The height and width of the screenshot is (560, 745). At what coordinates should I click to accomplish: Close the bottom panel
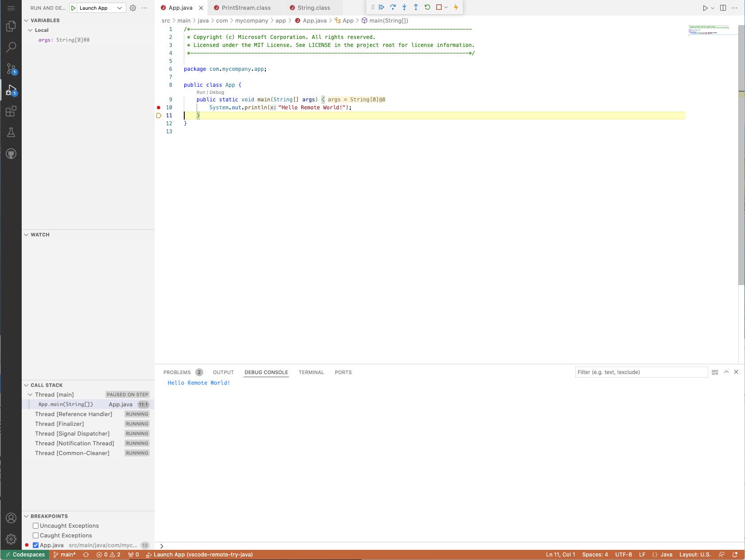tap(736, 372)
